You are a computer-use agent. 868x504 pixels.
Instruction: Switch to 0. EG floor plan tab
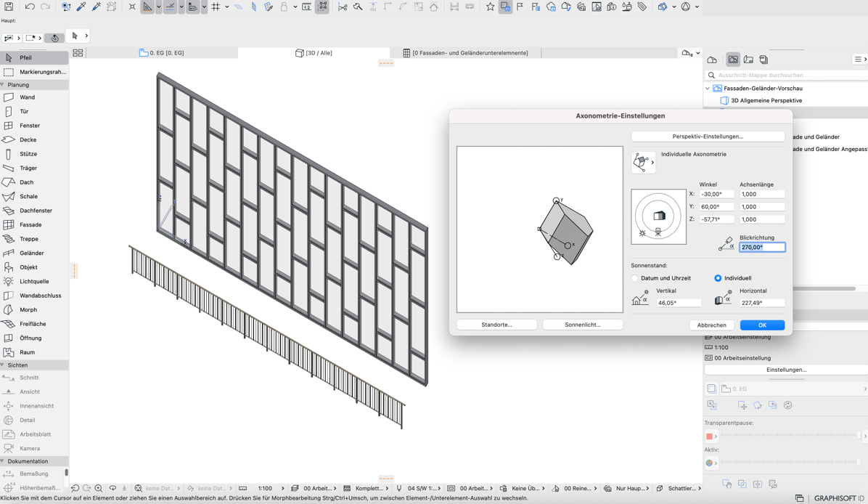click(x=162, y=52)
